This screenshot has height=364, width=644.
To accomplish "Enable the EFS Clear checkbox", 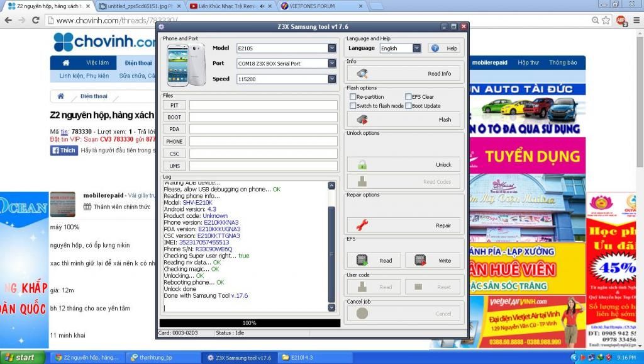I will pos(408,96).
